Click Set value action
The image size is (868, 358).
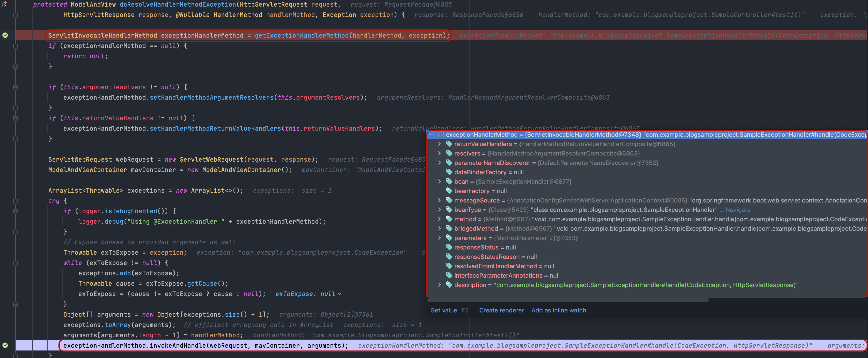tap(444, 311)
